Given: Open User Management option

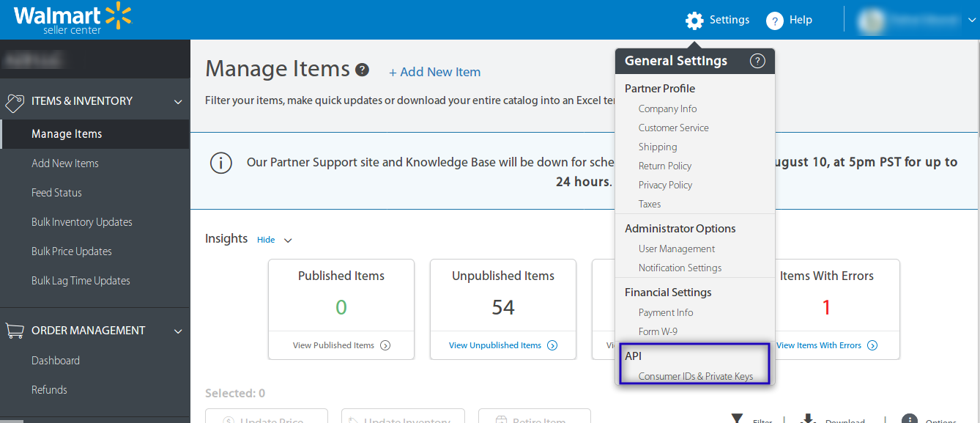Looking at the screenshot, I should (x=677, y=249).
